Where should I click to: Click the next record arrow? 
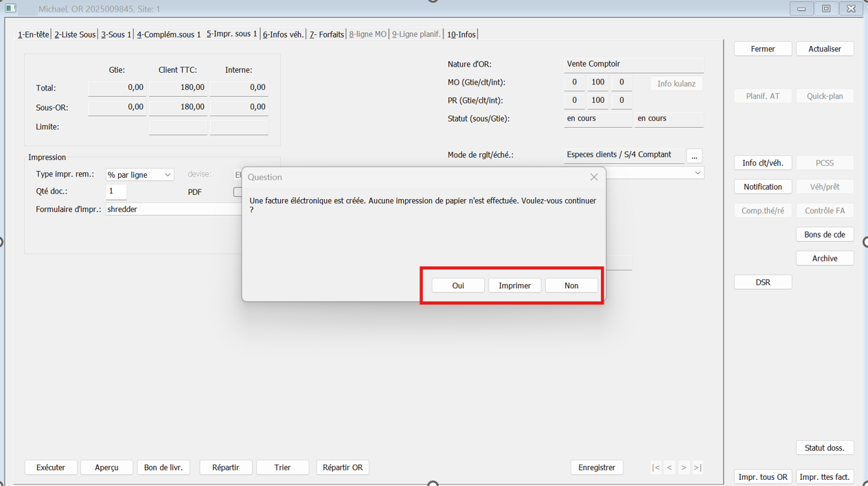tap(683, 467)
